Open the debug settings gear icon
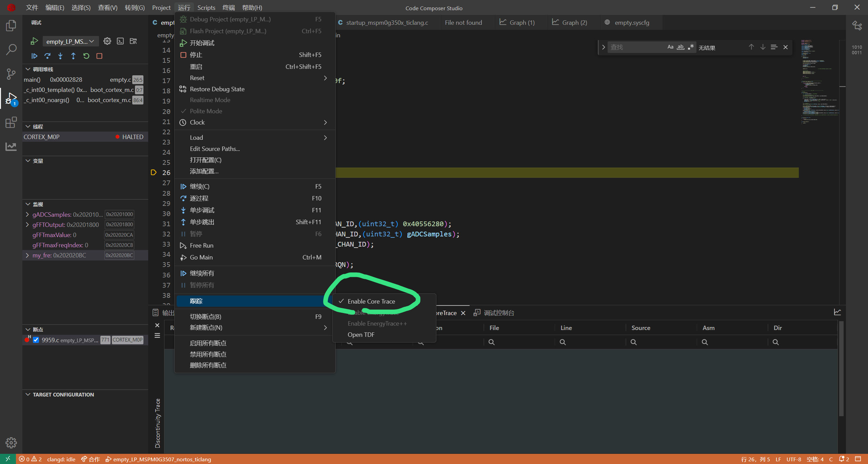 click(107, 41)
